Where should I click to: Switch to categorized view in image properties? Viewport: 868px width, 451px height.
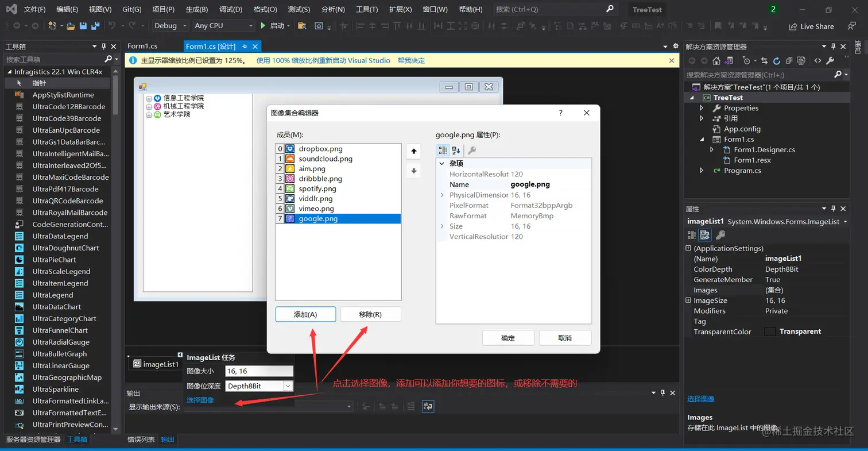[443, 150]
